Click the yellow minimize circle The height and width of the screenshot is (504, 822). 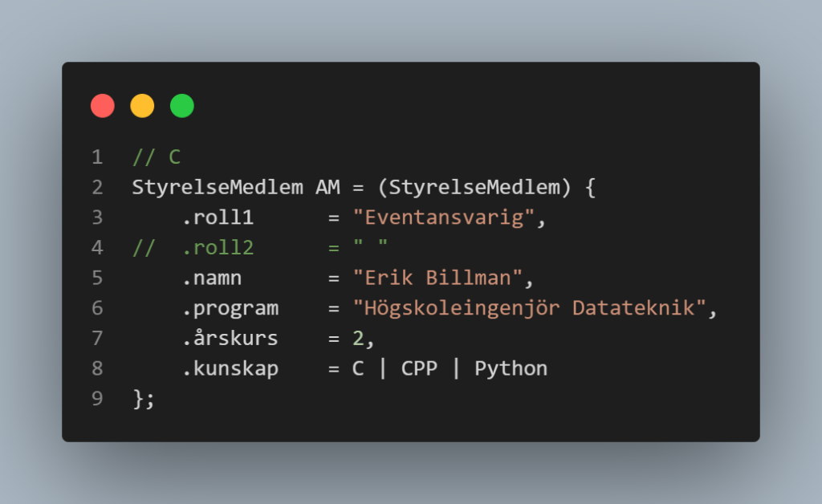click(142, 106)
